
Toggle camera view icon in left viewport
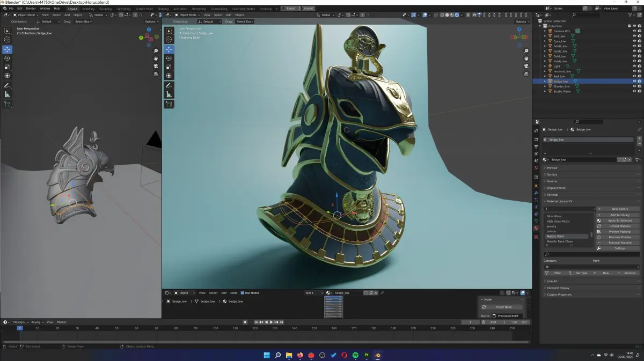156,66
